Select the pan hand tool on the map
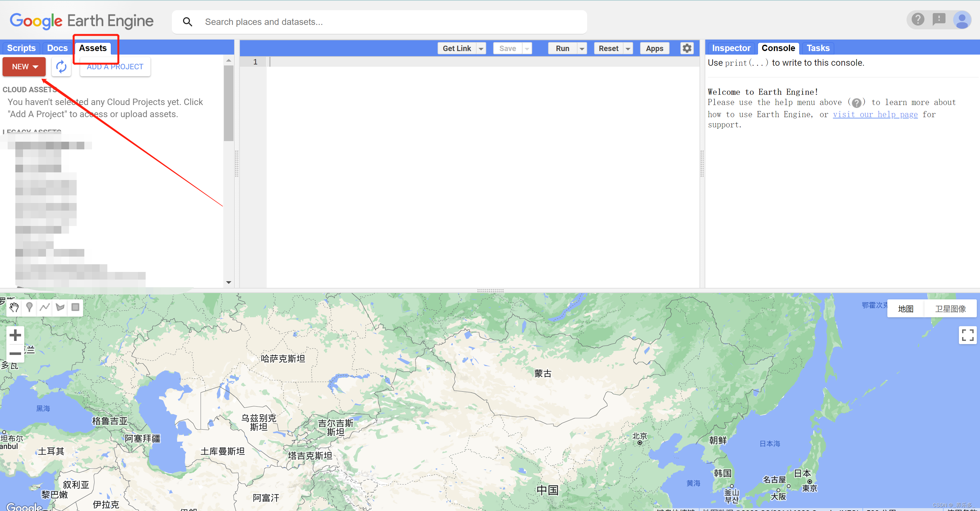Screen dimensions: 980x511 point(14,308)
